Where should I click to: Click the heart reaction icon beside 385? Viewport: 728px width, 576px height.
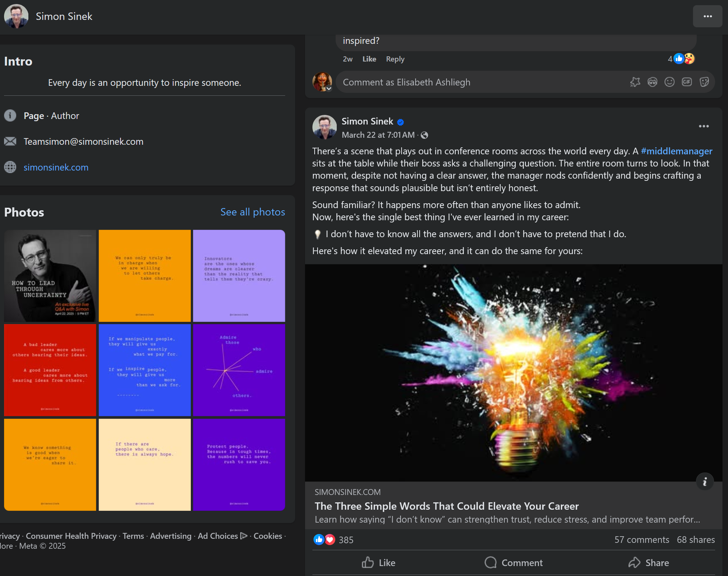330,540
